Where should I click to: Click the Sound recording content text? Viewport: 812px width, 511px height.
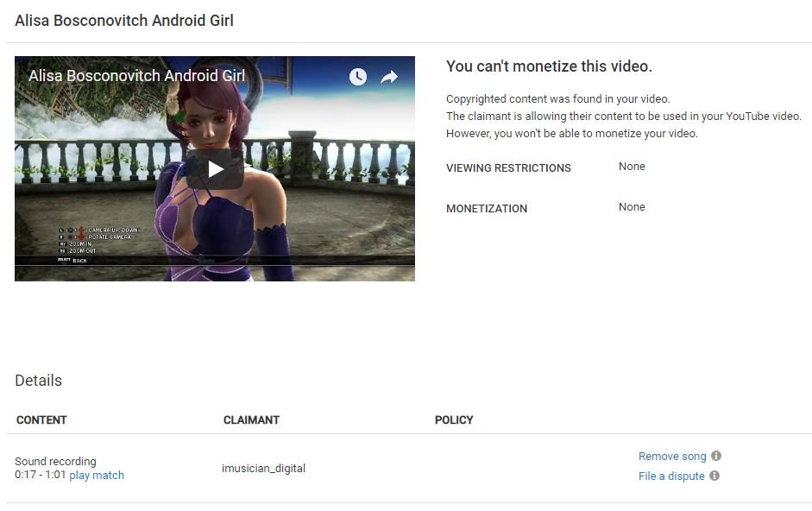coord(55,461)
